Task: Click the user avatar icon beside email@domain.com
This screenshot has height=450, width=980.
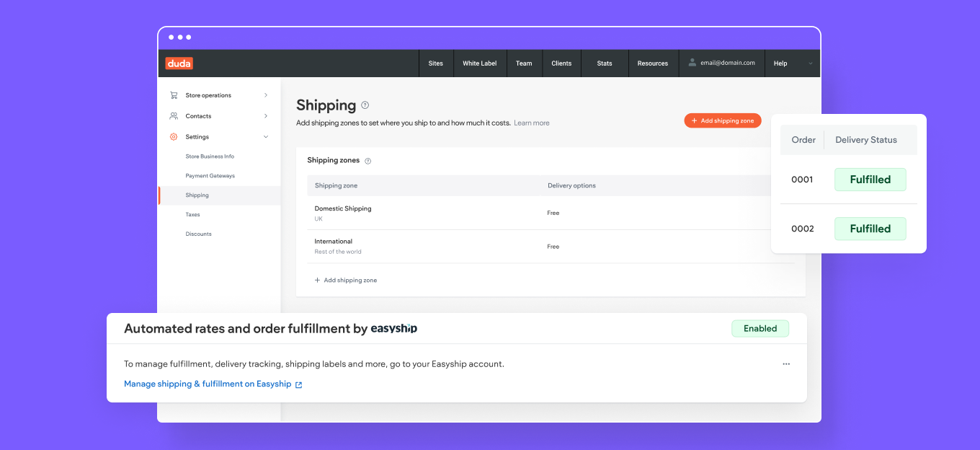Action: pyautogui.click(x=692, y=63)
